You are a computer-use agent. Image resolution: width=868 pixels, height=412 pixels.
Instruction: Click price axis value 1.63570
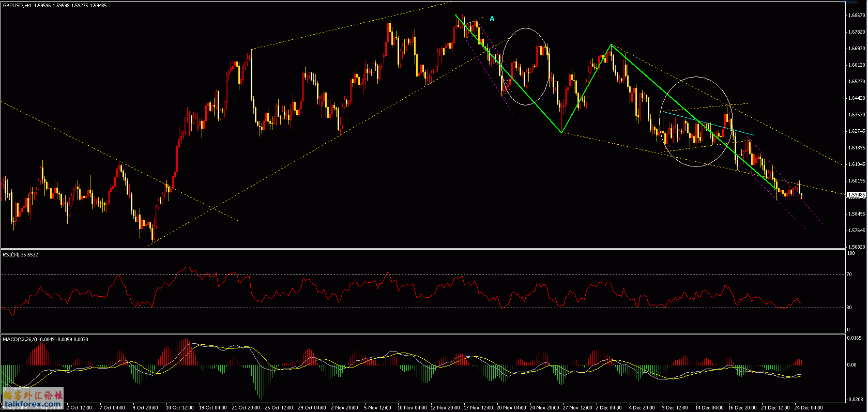click(857, 115)
